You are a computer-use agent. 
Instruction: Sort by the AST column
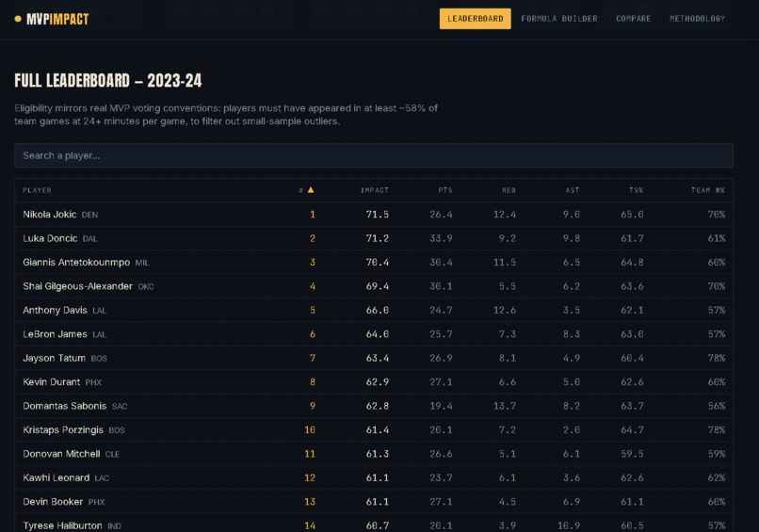573,190
